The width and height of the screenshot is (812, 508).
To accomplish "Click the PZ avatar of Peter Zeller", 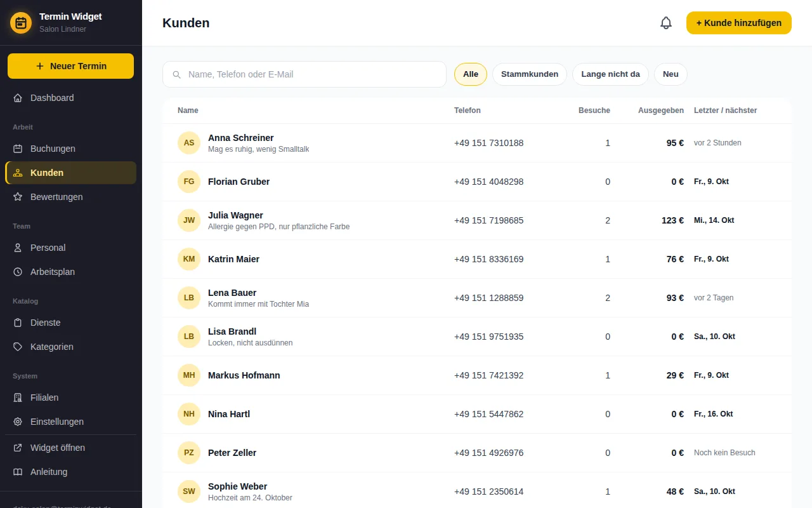I will [x=189, y=453].
